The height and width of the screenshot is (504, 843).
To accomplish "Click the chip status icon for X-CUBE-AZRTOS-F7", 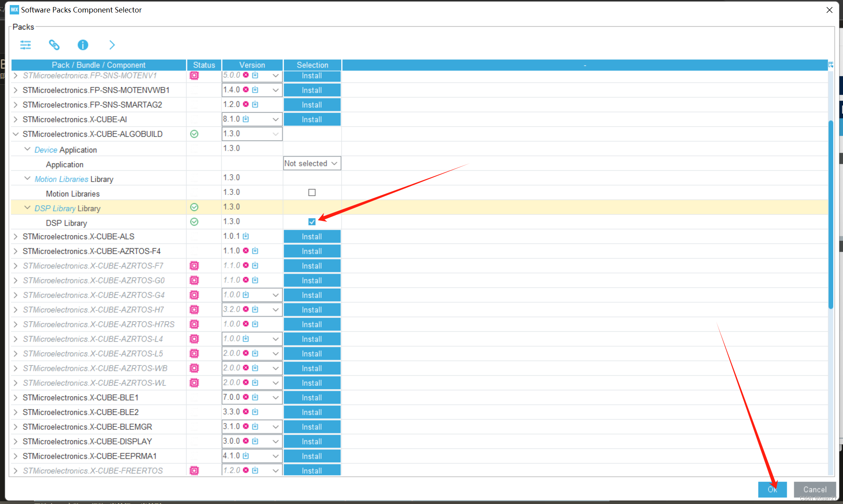I will (x=194, y=266).
